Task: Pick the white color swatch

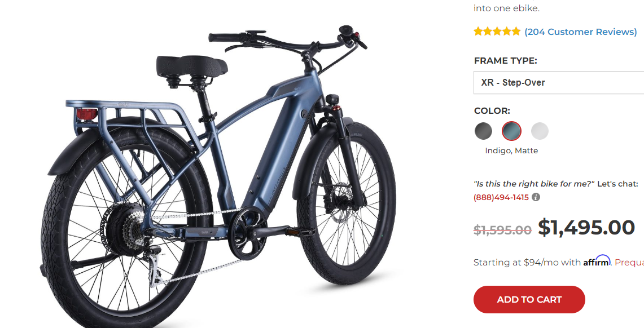Action: click(x=540, y=131)
